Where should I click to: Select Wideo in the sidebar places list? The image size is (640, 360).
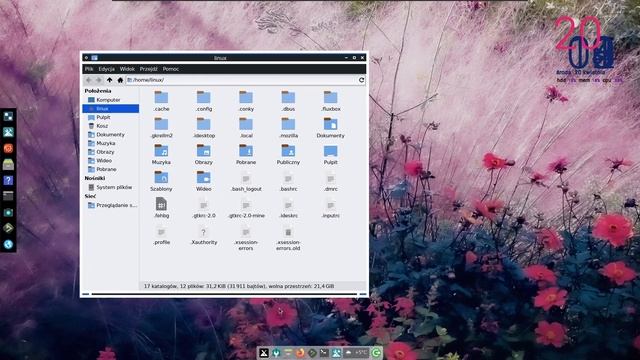tap(111, 160)
